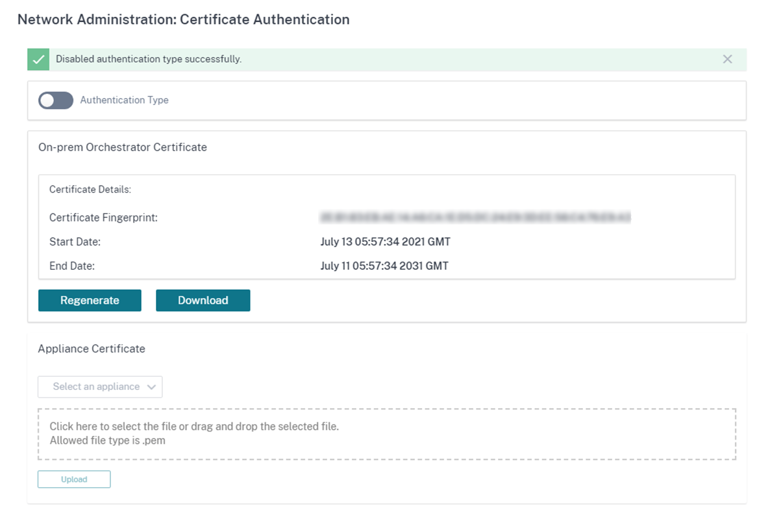The height and width of the screenshot is (532, 770).
Task: Enable the Authentication Type toggle
Action: [x=56, y=100]
